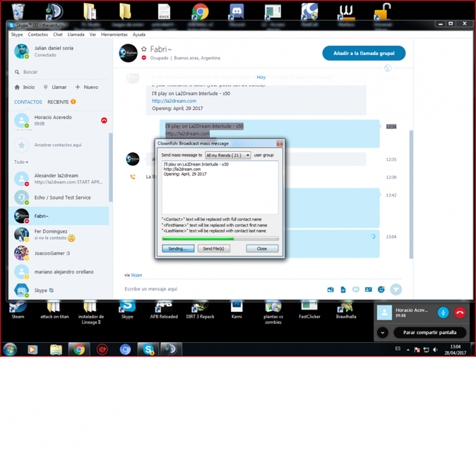Open the Llamar dial pad

pyautogui.click(x=55, y=87)
